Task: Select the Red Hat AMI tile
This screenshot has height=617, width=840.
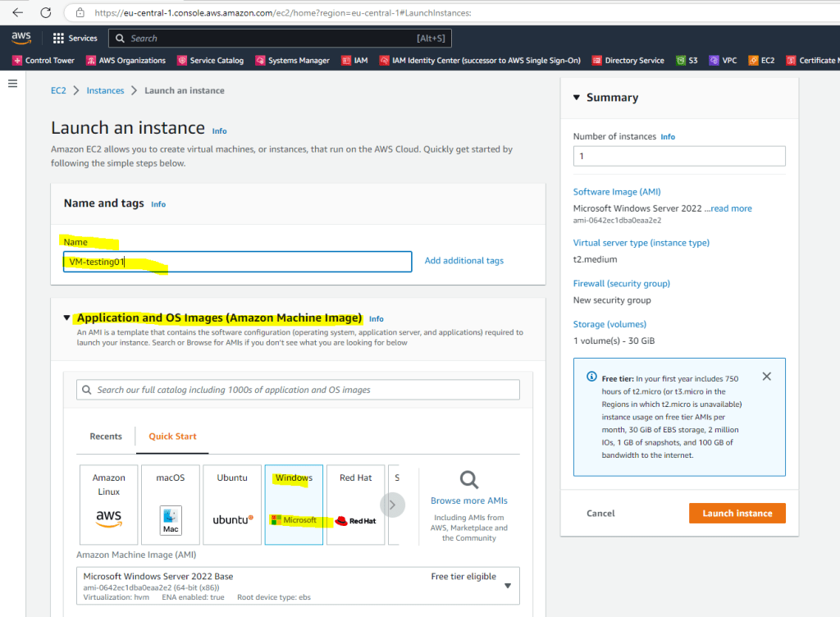Action: (x=356, y=505)
